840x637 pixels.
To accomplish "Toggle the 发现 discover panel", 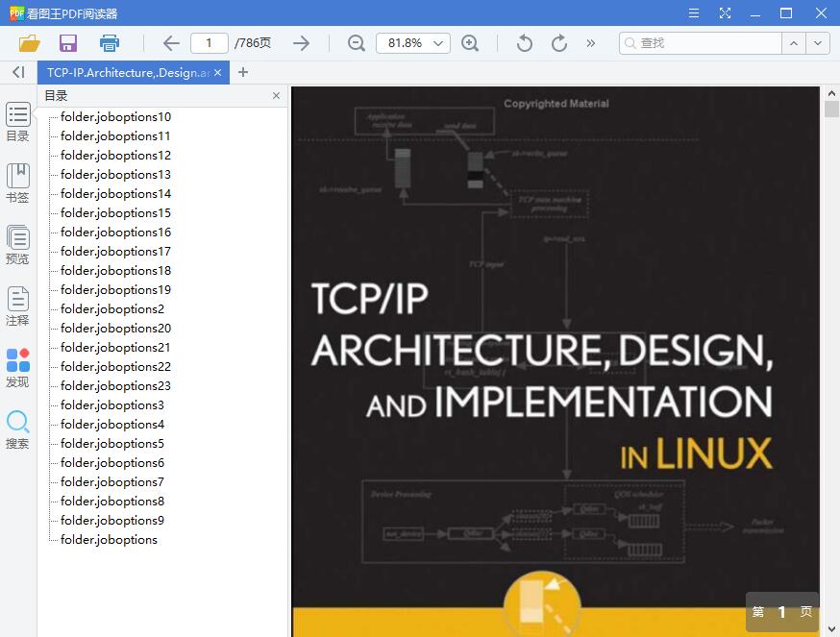I will (17, 367).
